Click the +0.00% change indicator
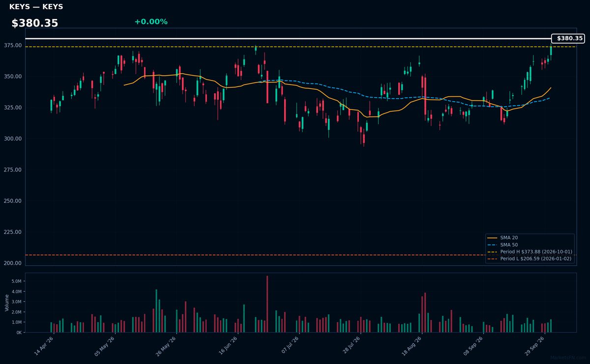The width and height of the screenshot is (590, 364). coord(151,22)
